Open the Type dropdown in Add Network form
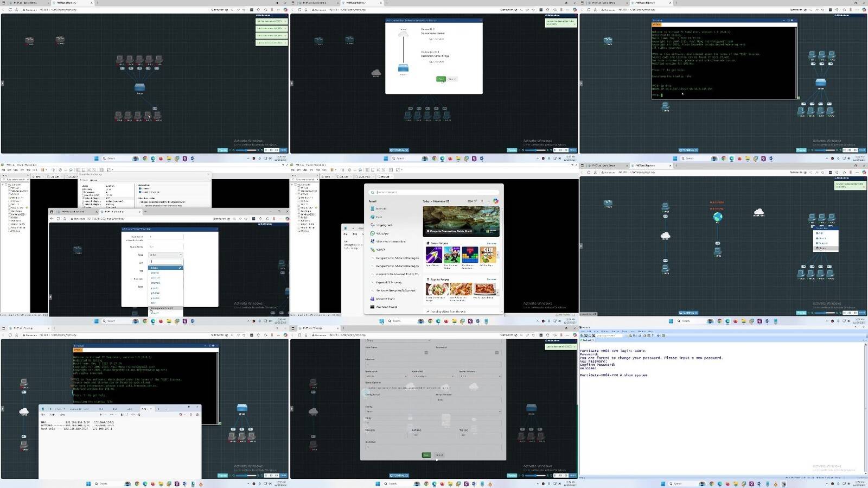Screen dimensions: 868x488 pos(166,255)
